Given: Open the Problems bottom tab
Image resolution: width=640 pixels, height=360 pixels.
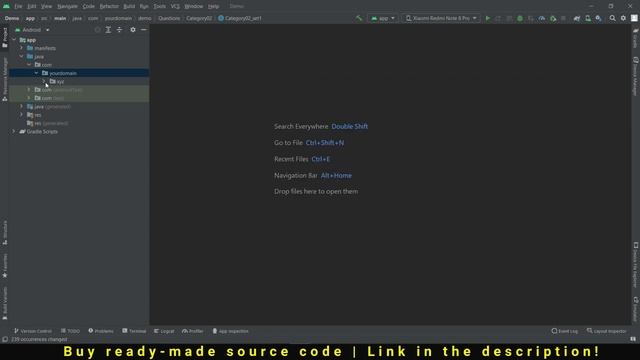Looking at the screenshot, I should click(101, 331).
